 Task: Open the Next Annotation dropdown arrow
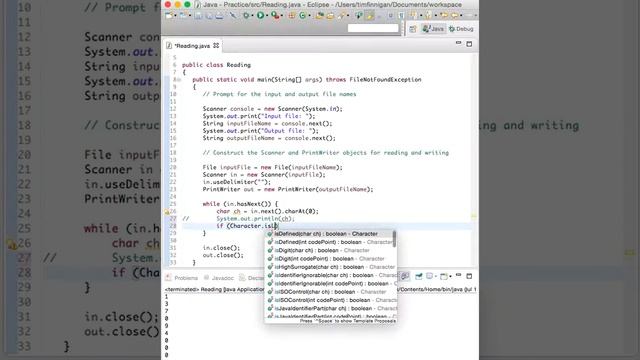pos(421,15)
